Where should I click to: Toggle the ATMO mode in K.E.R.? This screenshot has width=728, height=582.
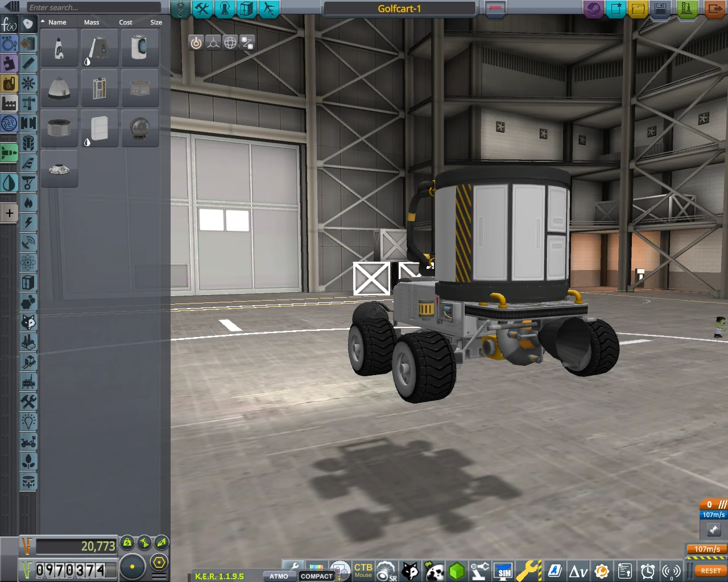pos(279,576)
